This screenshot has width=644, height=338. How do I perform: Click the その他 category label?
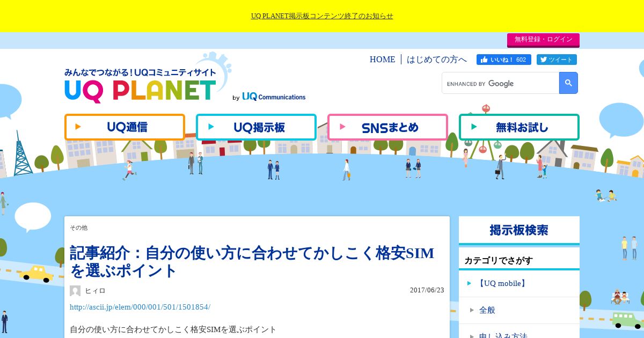[78, 227]
